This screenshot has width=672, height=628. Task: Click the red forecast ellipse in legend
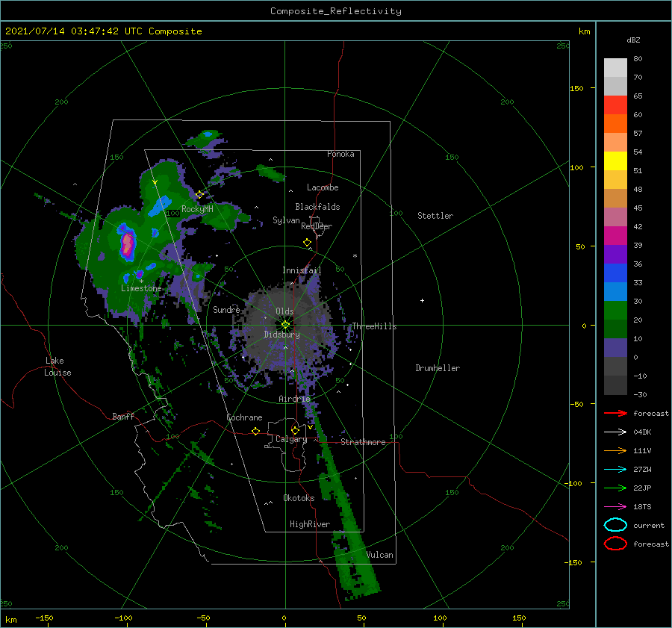pos(615,544)
